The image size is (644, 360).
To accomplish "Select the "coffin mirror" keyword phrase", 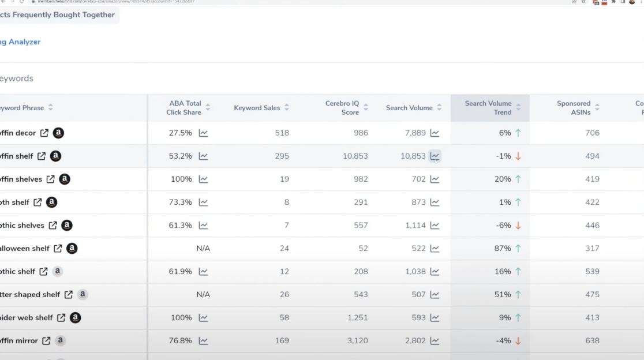I will coord(18,340).
